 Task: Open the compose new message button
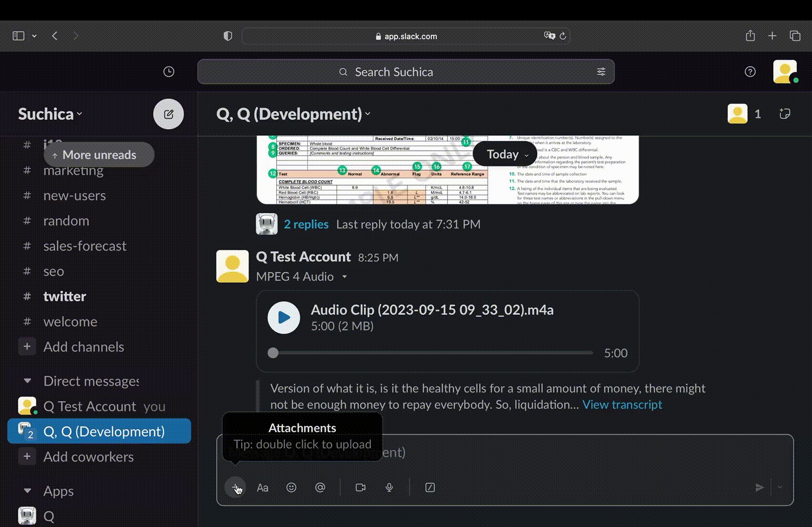point(168,114)
